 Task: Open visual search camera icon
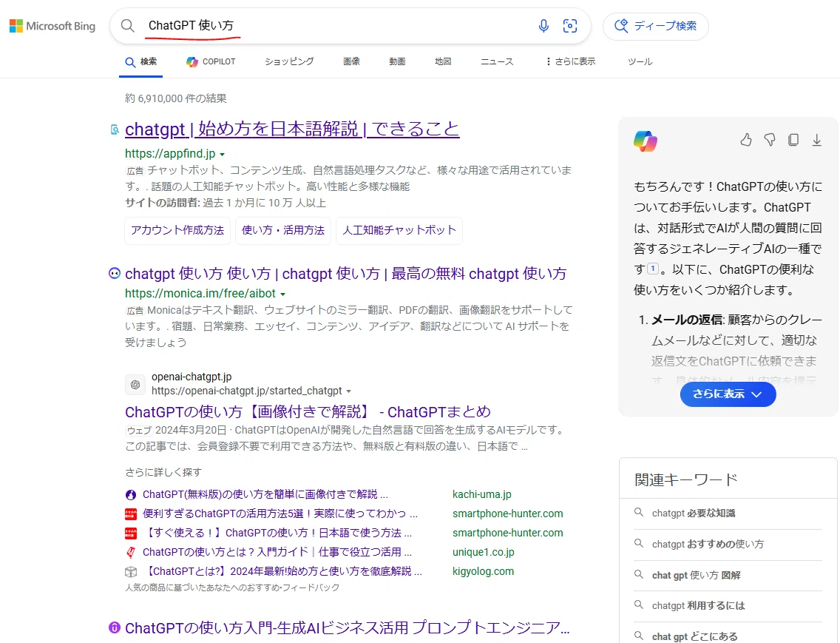pyautogui.click(x=570, y=26)
